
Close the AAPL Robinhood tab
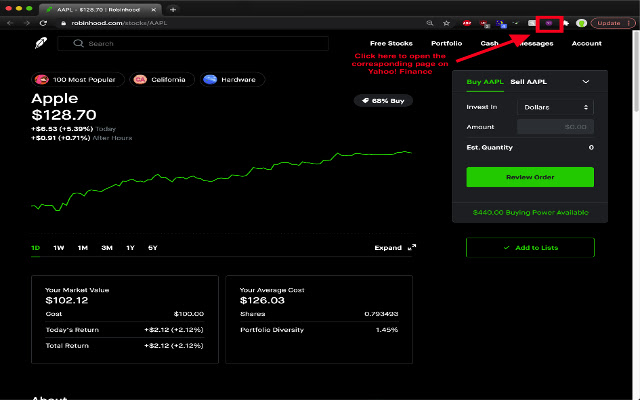pos(153,9)
